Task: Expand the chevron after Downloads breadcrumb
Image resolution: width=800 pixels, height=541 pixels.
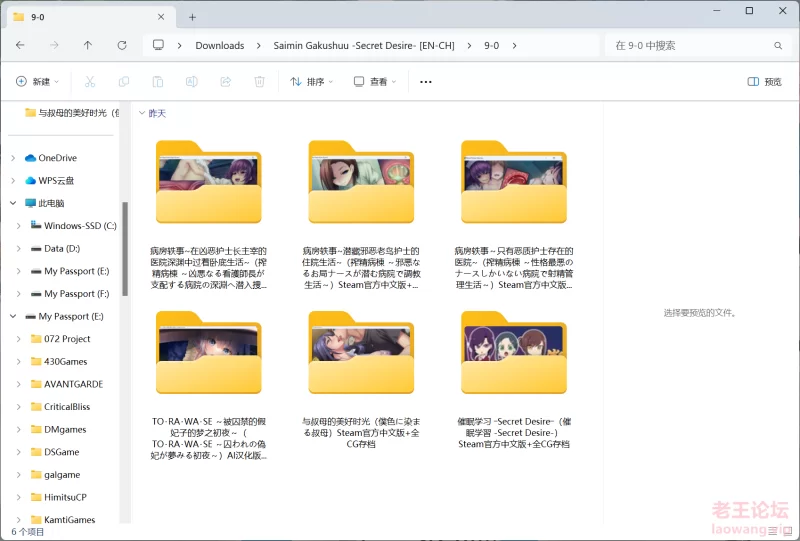Action: tap(259, 45)
